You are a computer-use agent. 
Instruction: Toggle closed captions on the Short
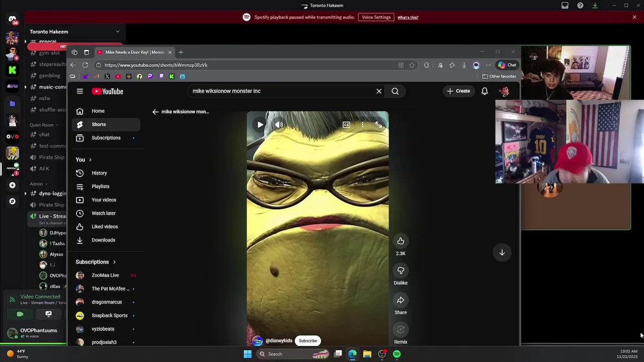[346, 125]
